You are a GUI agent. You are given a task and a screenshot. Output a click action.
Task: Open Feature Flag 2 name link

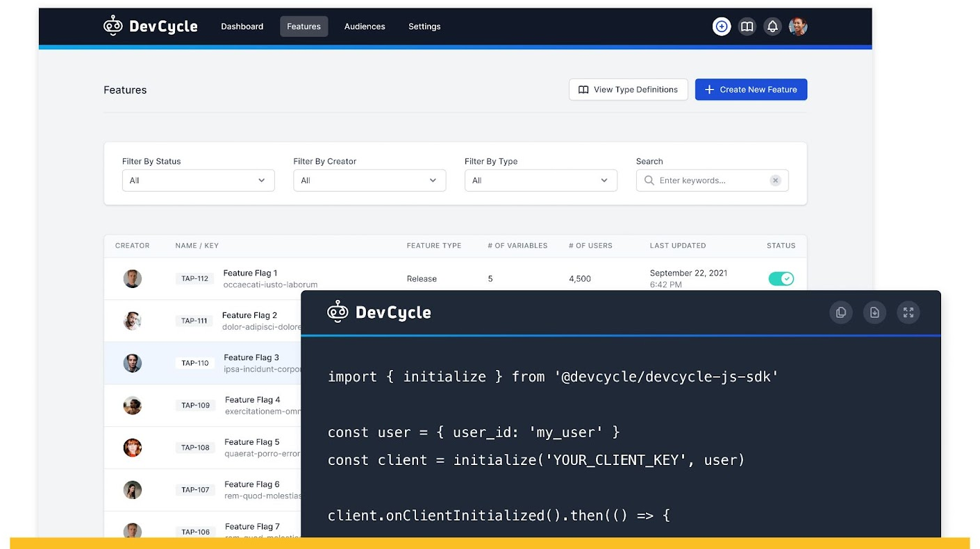[x=249, y=315]
